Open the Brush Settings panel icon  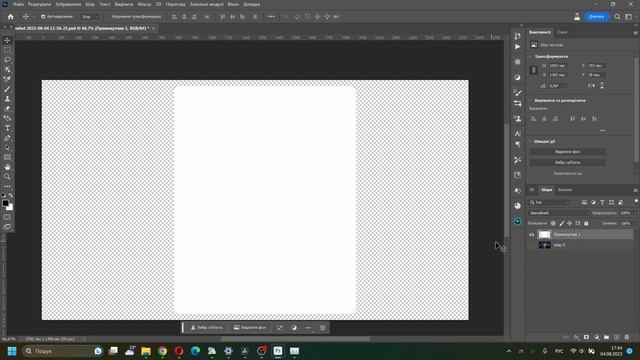pos(518,93)
